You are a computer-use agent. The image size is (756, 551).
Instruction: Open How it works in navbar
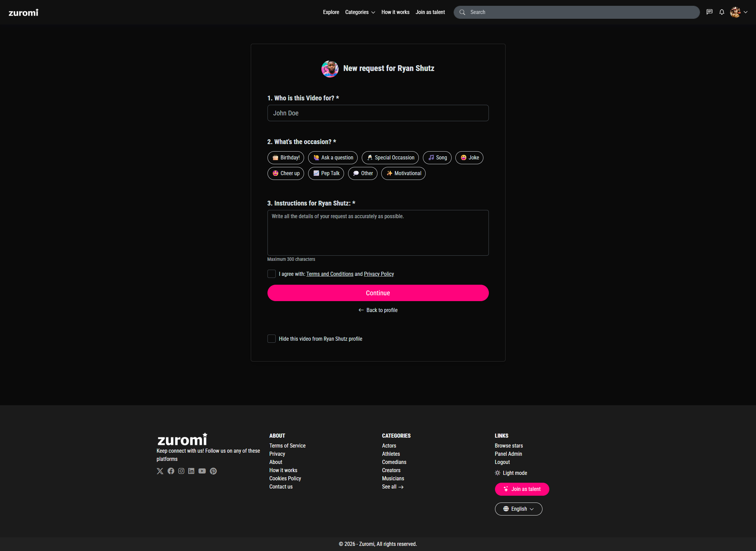tap(395, 12)
